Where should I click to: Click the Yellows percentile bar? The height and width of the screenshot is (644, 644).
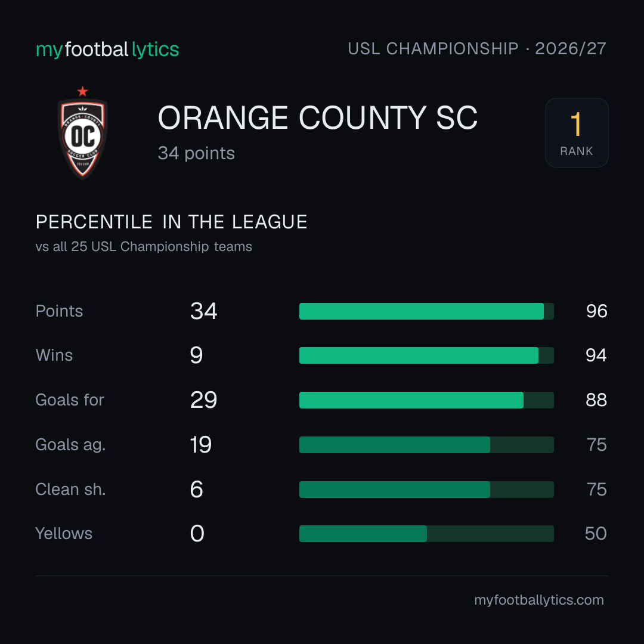coord(426,534)
